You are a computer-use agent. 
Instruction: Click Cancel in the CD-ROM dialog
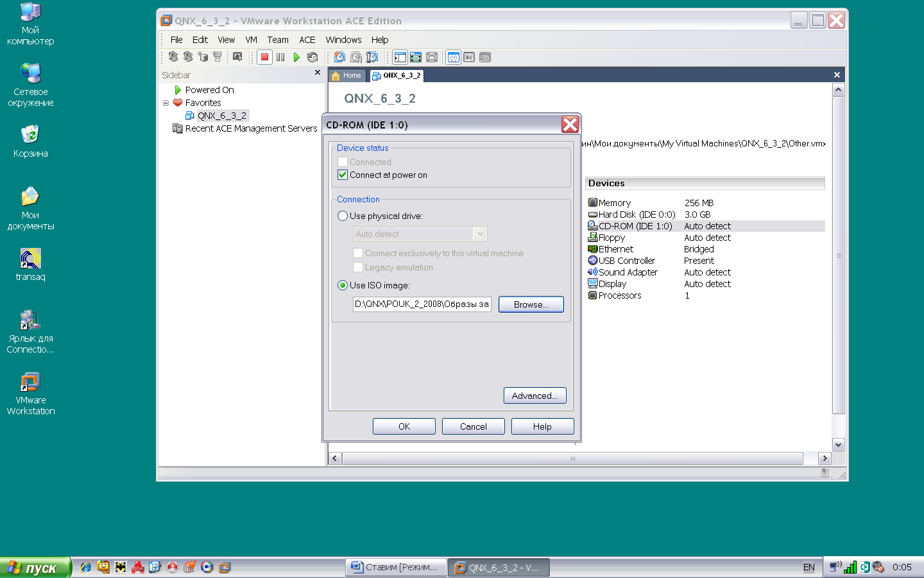pos(473,426)
